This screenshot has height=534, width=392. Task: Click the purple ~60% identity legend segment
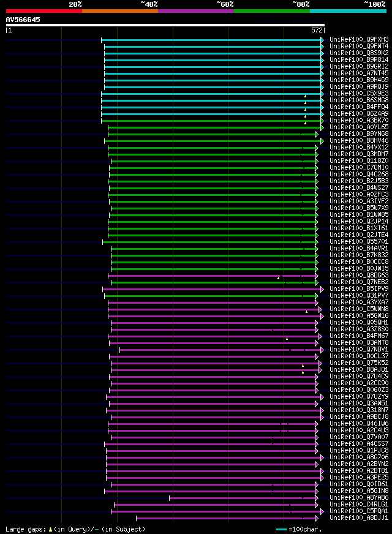click(196, 11)
